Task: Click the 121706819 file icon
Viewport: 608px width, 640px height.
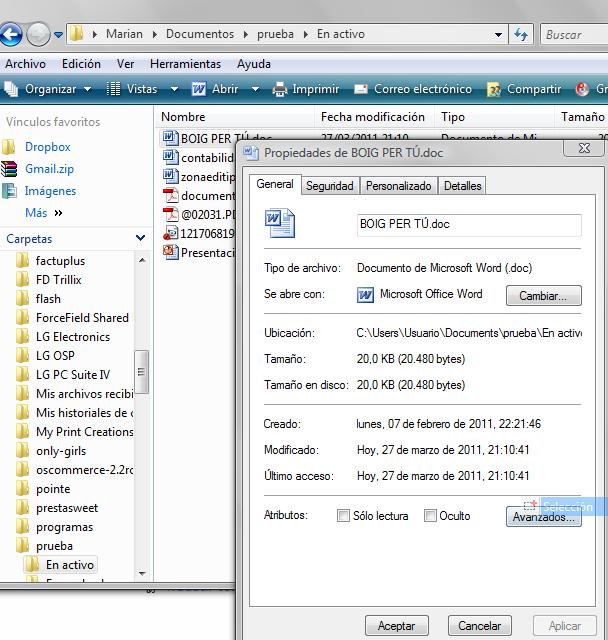Action: pos(171,233)
